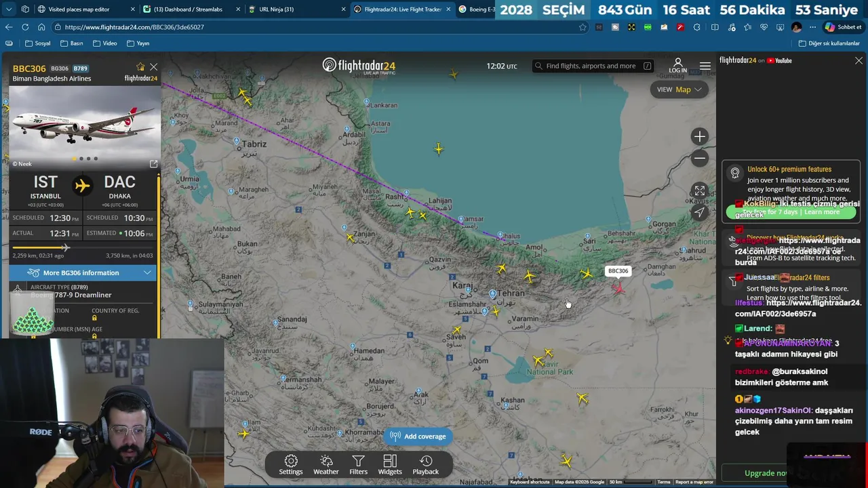
Task: Open the Basın bookmarks folder
Action: point(72,43)
